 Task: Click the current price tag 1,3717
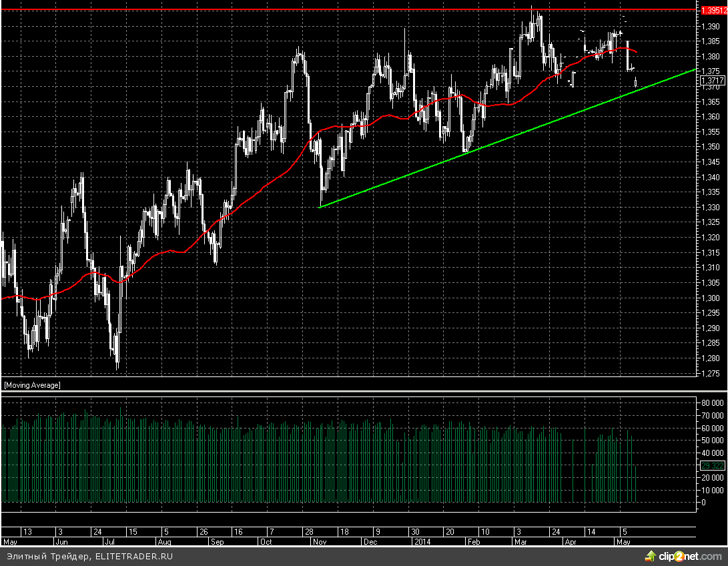click(x=711, y=81)
